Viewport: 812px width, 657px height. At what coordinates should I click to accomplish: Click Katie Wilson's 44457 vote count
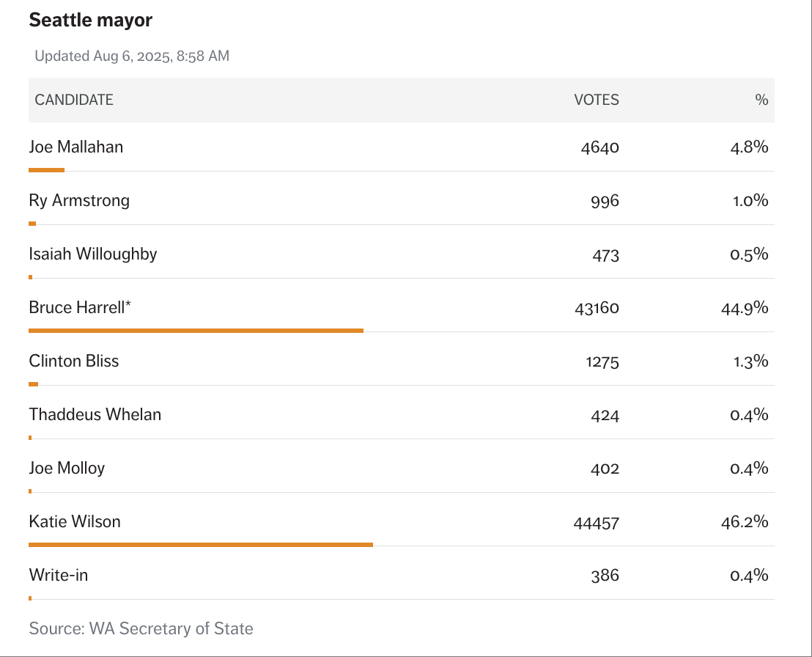click(596, 523)
